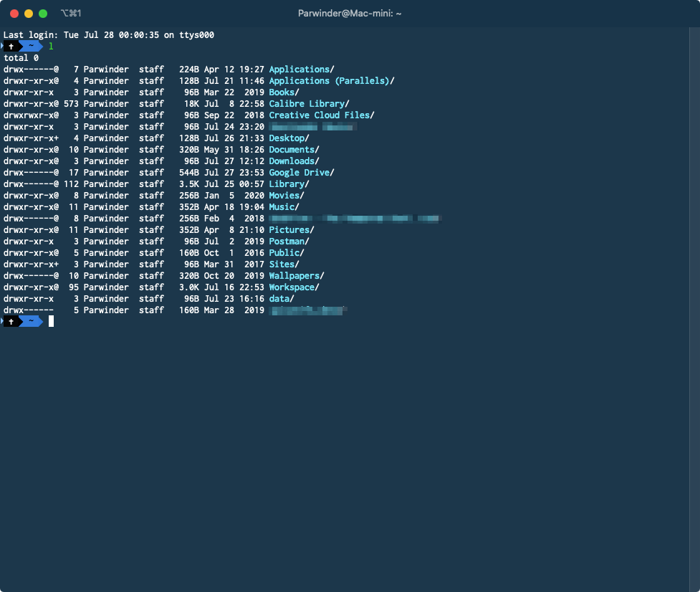Click the 224B size value

189,70
